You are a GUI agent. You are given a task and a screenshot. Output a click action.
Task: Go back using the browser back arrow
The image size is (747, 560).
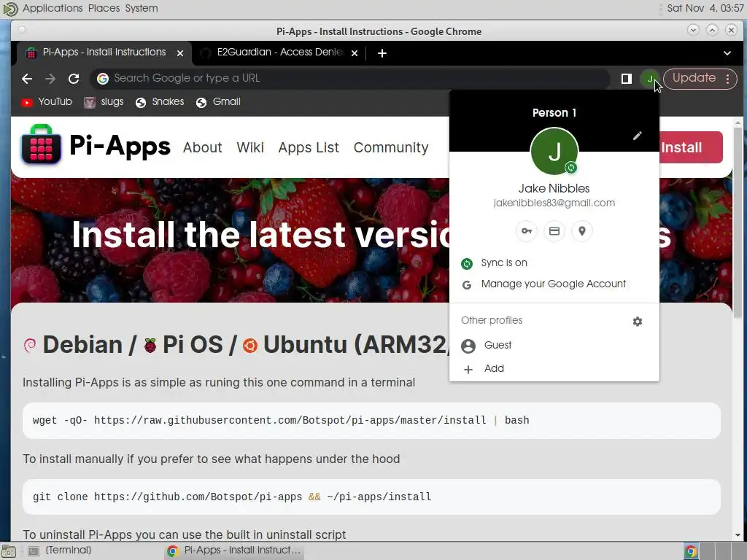[x=27, y=79]
